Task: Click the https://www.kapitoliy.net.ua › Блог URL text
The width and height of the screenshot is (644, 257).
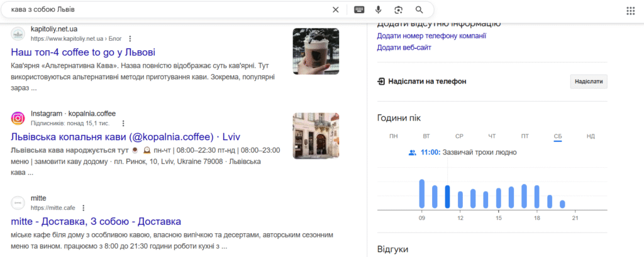Action: (76, 38)
